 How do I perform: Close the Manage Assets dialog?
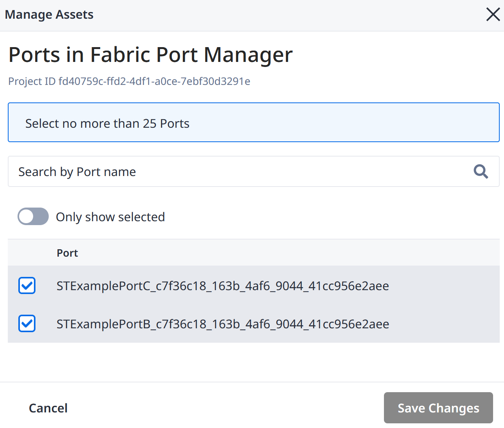493,14
